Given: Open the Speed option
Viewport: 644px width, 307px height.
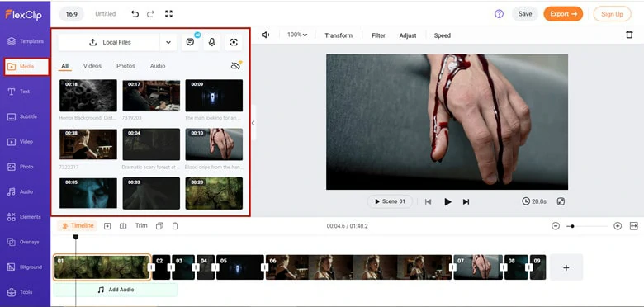Looking at the screenshot, I should (x=443, y=35).
